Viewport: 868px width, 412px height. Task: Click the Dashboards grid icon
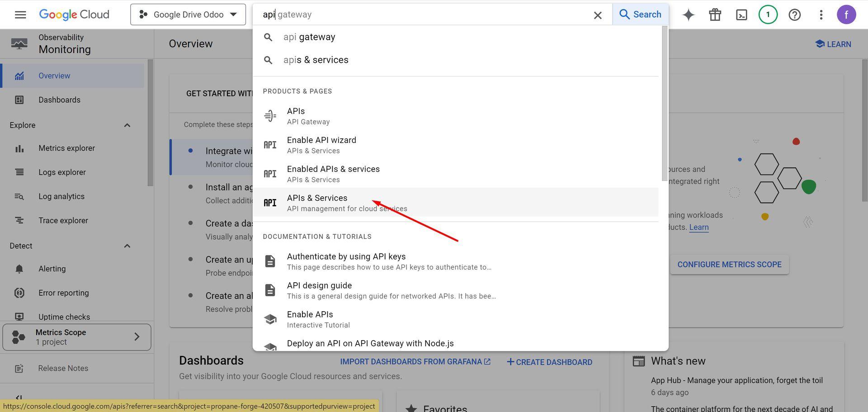19,100
